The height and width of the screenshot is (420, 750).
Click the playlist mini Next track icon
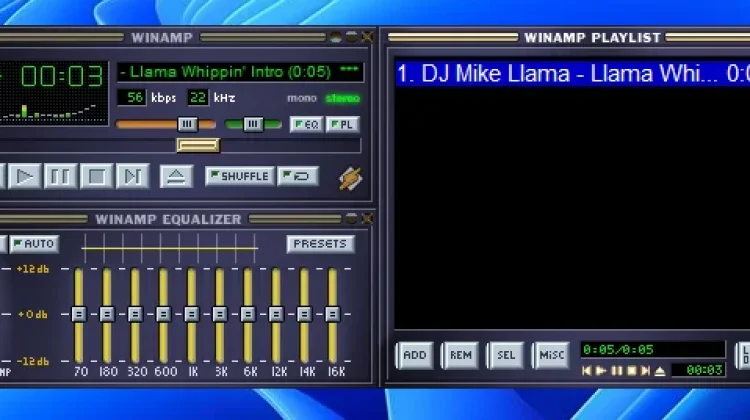click(x=646, y=371)
